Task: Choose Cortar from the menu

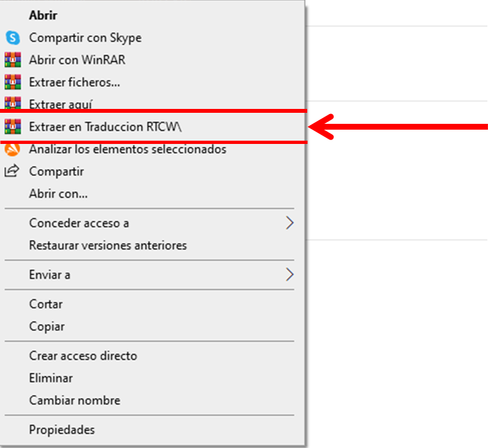Action: point(46,304)
